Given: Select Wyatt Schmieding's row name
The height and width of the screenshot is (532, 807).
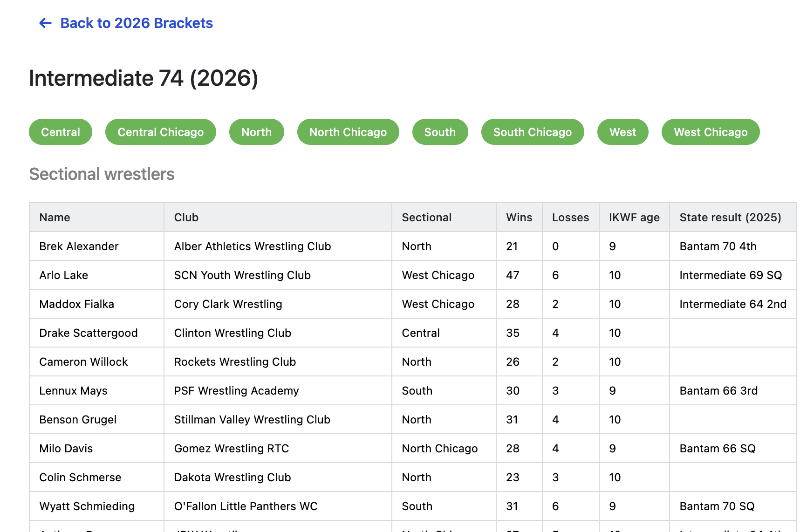Looking at the screenshot, I should pyautogui.click(x=87, y=506).
